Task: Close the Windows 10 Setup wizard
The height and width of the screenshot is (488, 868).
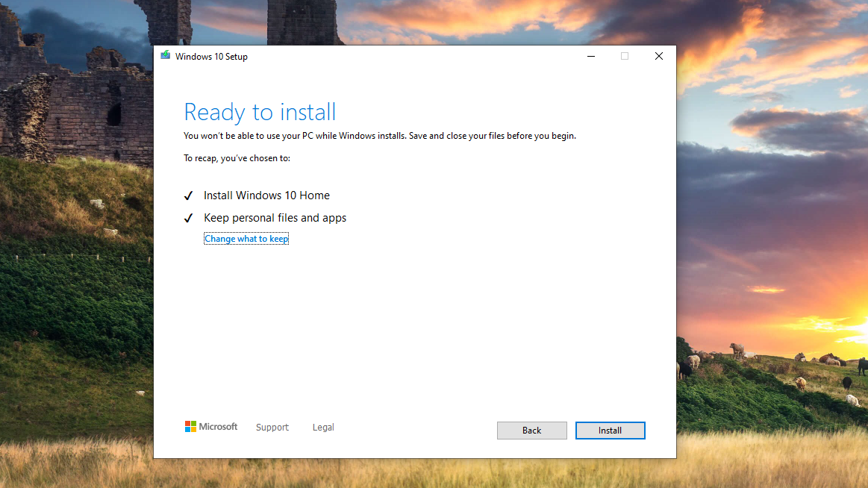Action: click(x=658, y=56)
